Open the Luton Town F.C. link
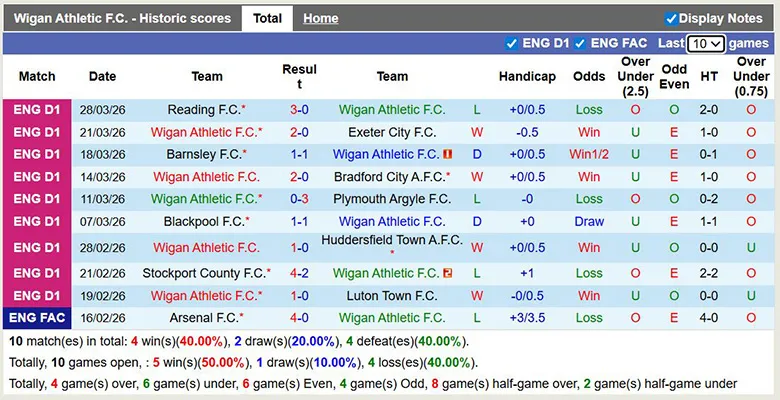The height and width of the screenshot is (400, 780). click(x=392, y=296)
